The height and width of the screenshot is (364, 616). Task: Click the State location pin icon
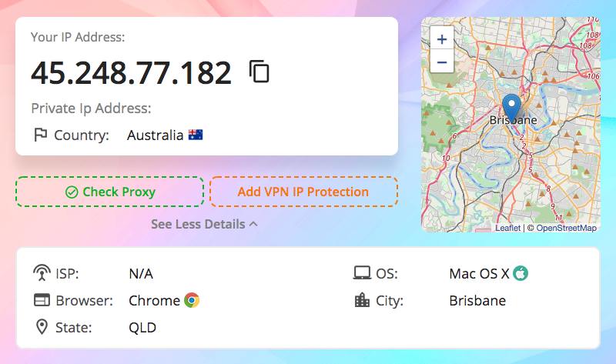(x=42, y=327)
